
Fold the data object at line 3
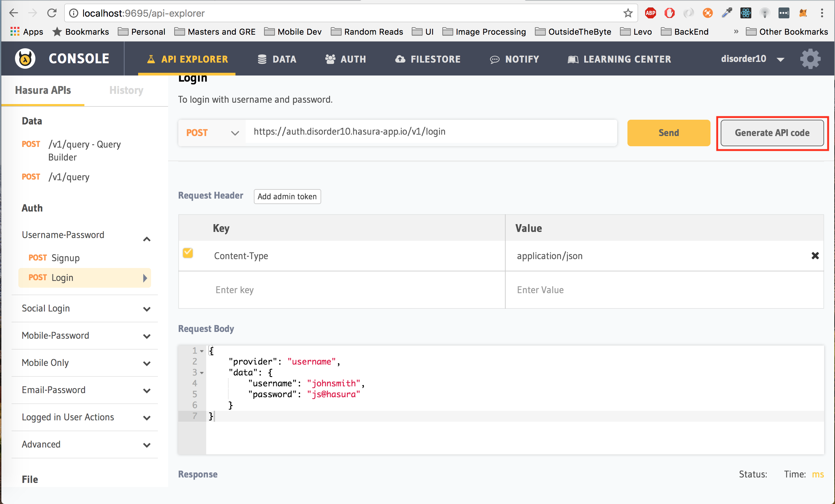(x=202, y=373)
